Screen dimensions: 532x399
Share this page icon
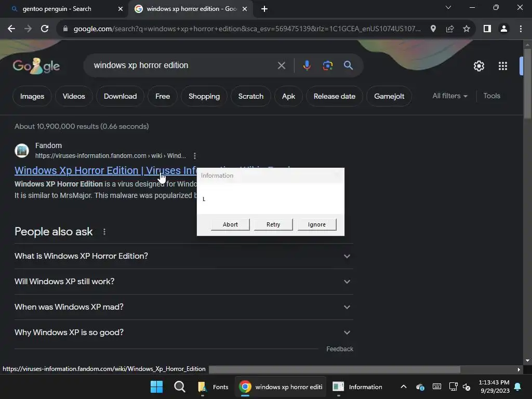pos(450,29)
